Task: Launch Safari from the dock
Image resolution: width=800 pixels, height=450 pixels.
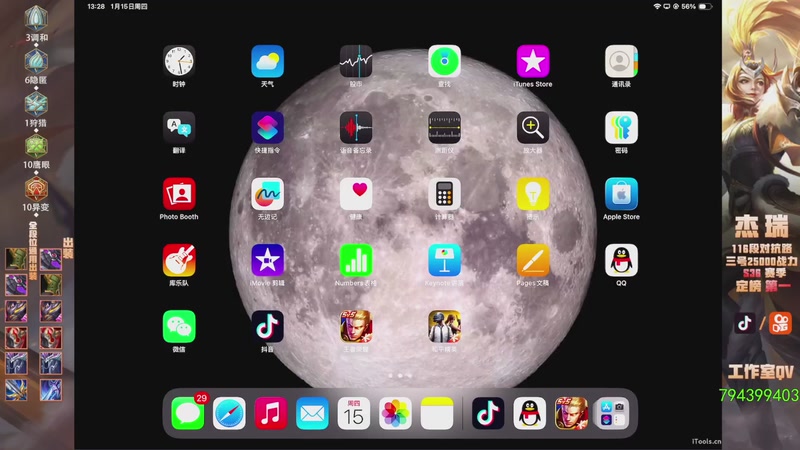Action: (229, 413)
